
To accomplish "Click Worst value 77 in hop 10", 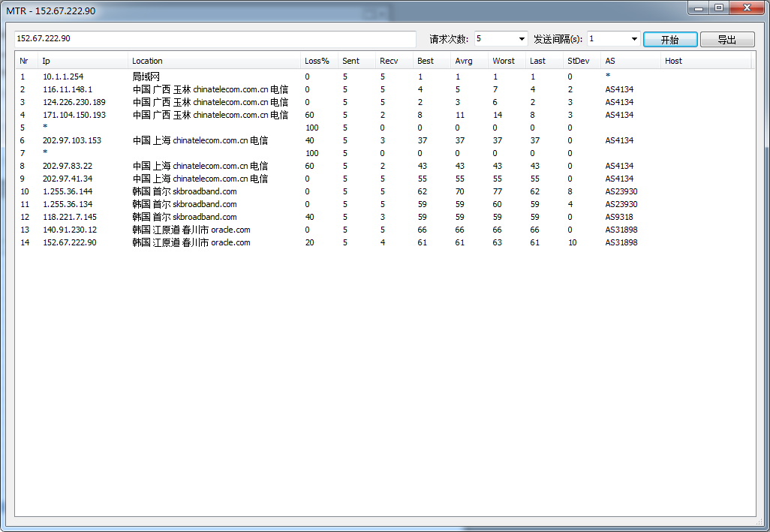I will [x=498, y=191].
